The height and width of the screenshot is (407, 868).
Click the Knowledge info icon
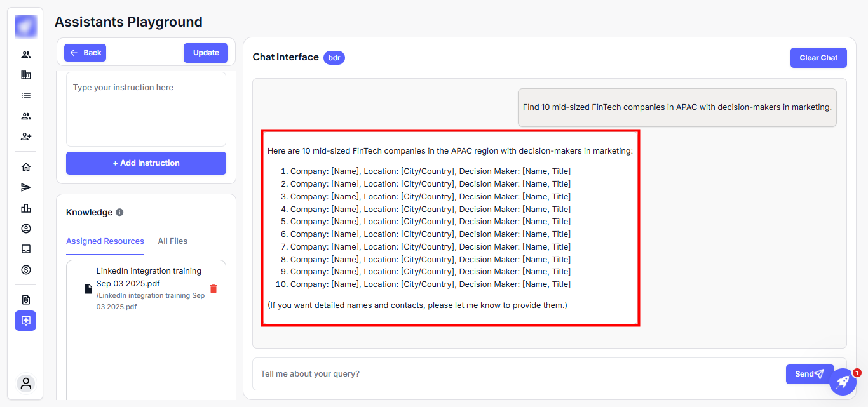tap(119, 213)
